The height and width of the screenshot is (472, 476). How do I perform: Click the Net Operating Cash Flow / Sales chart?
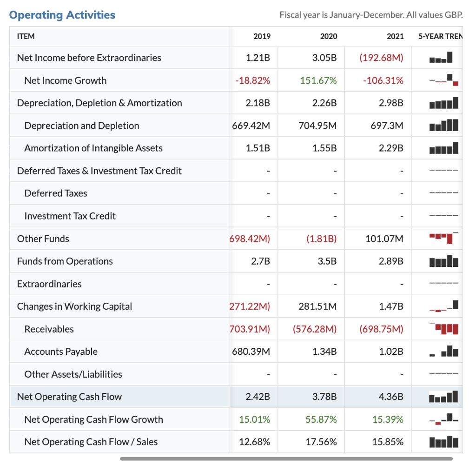(443, 442)
